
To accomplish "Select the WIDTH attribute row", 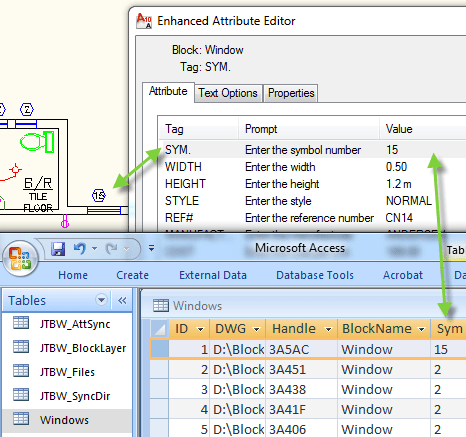I will (x=313, y=167).
